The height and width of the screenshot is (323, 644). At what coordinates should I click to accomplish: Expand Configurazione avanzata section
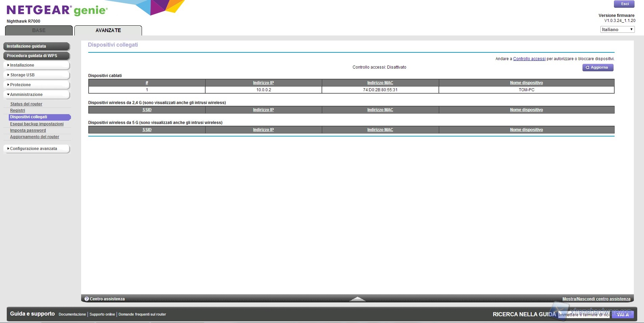click(37, 149)
